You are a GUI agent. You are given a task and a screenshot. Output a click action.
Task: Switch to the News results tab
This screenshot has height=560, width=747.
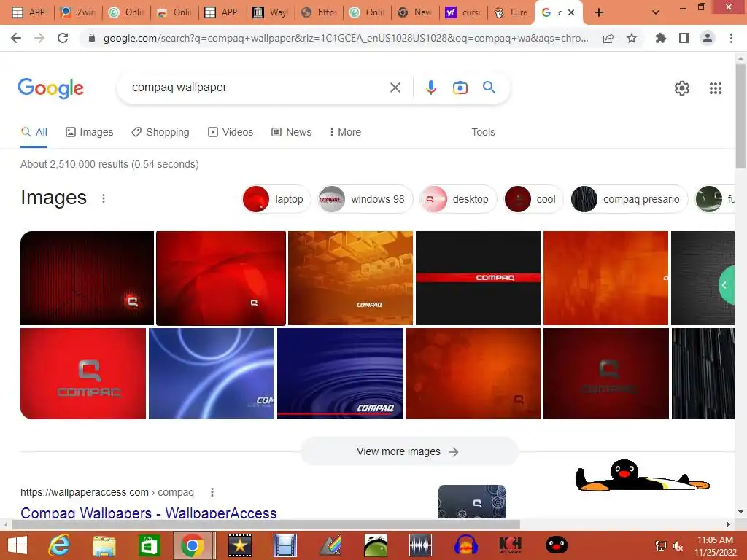click(x=292, y=132)
